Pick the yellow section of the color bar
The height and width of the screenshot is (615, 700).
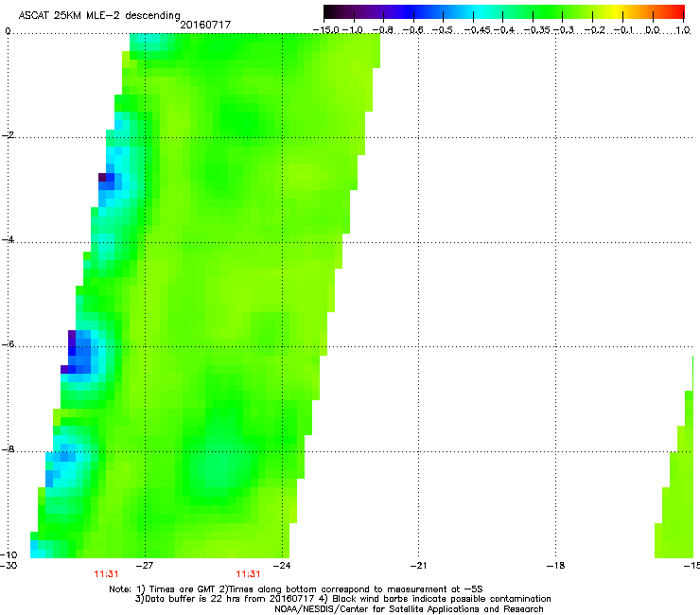619,12
